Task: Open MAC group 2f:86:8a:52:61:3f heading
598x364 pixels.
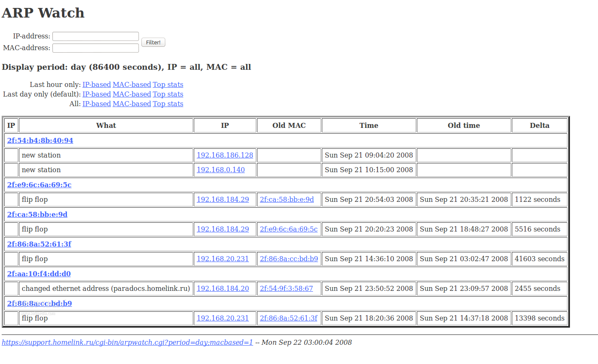Action: click(39, 244)
